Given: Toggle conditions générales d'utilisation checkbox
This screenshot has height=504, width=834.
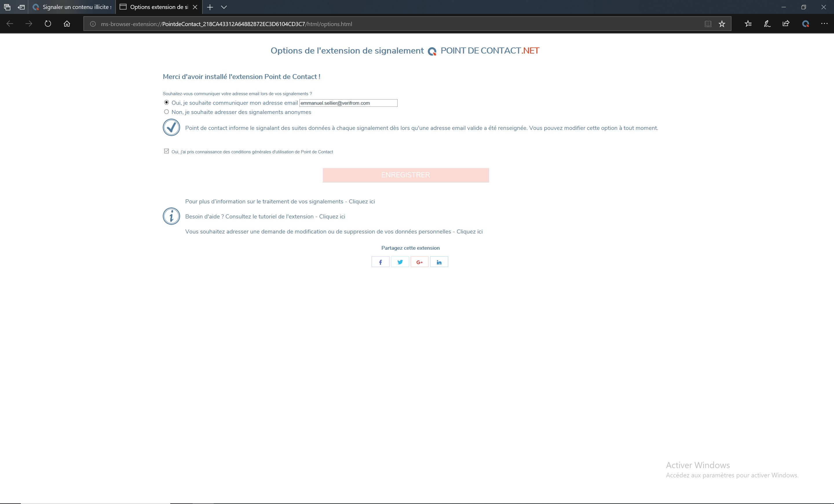Looking at the screenshot, I should pos(166,151).
